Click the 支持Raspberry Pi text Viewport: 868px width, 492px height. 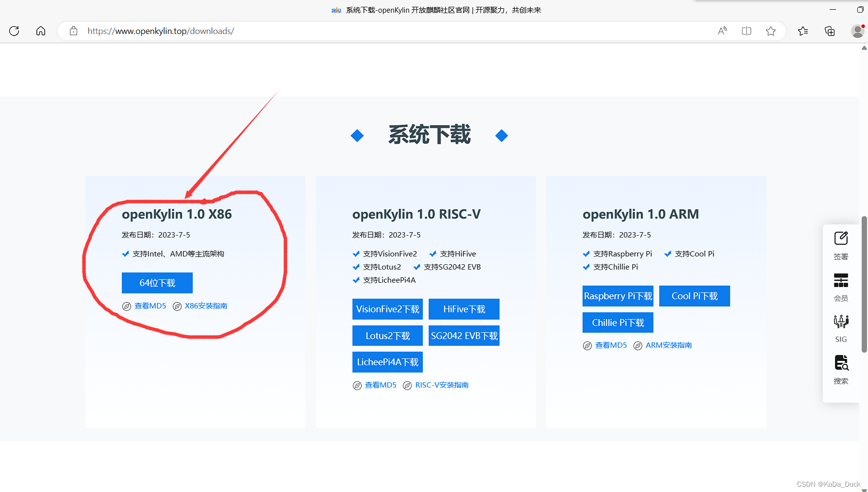(623, 254)
